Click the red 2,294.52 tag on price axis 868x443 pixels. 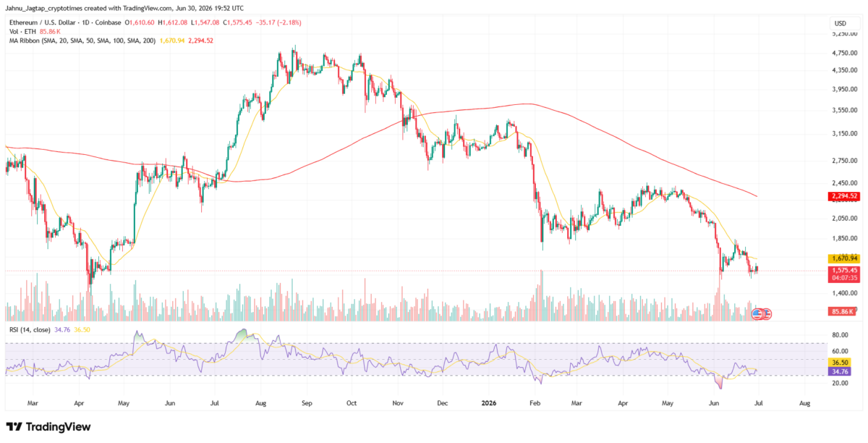[843, 196]
